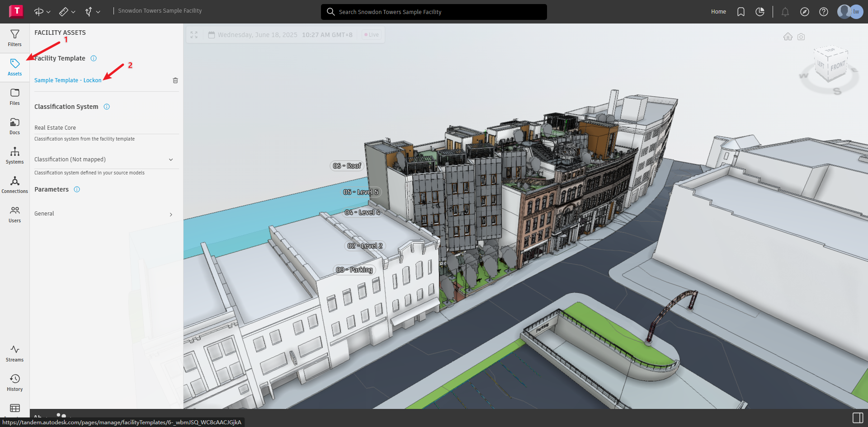Select the 00 - Parking level label
Viewport: 868px width, 427px height.
coord(354,270)
